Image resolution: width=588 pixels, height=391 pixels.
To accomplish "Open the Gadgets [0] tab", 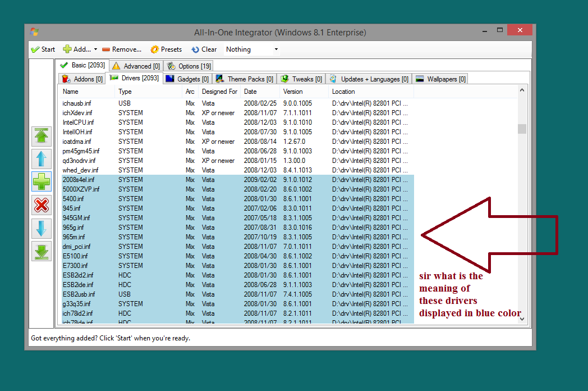I will [187, 79].
